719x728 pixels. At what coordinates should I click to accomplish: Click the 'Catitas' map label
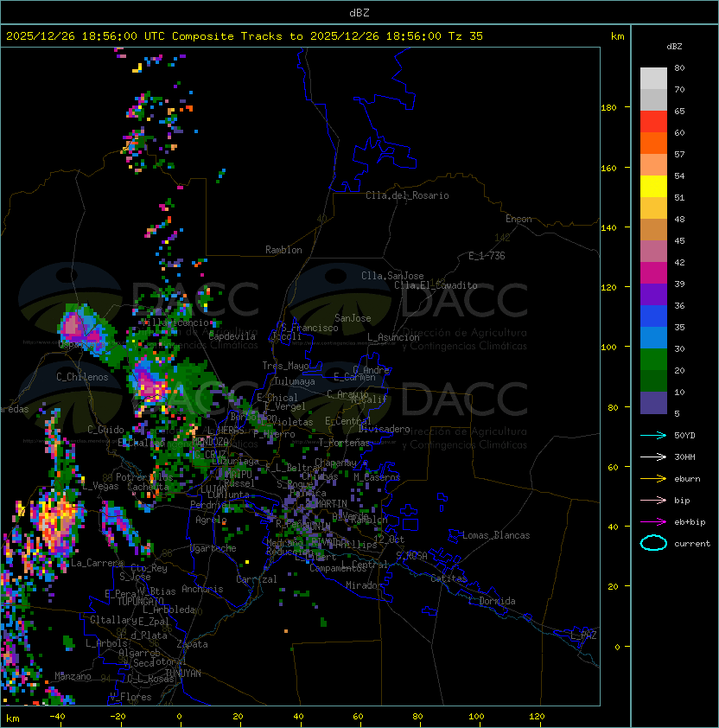(x=449, y=578)
